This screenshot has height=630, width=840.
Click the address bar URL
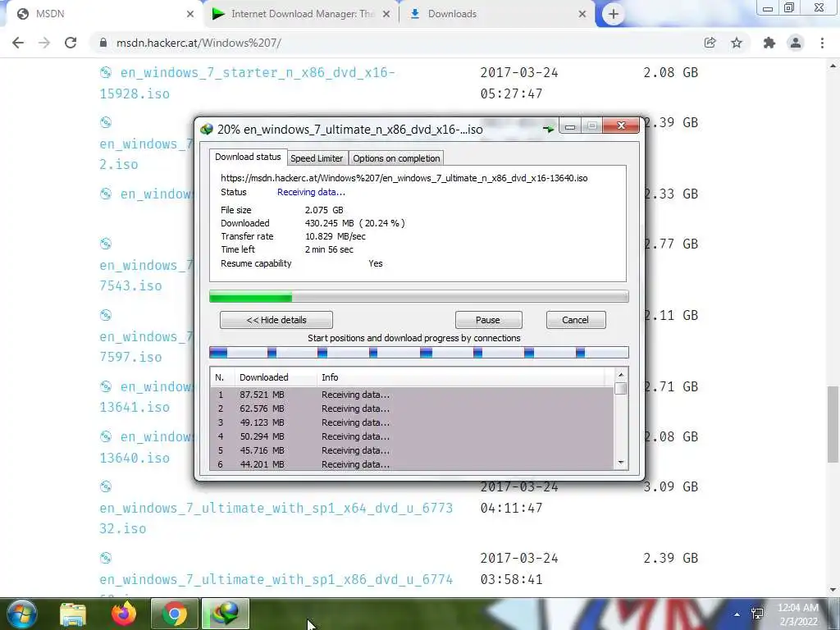pyautogui.click(x=199, y=43)
